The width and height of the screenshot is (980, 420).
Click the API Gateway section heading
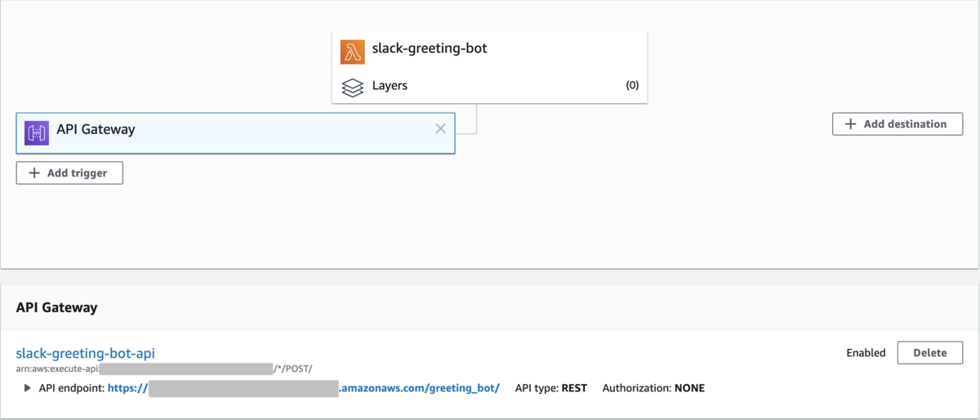(x=56, y=308)
